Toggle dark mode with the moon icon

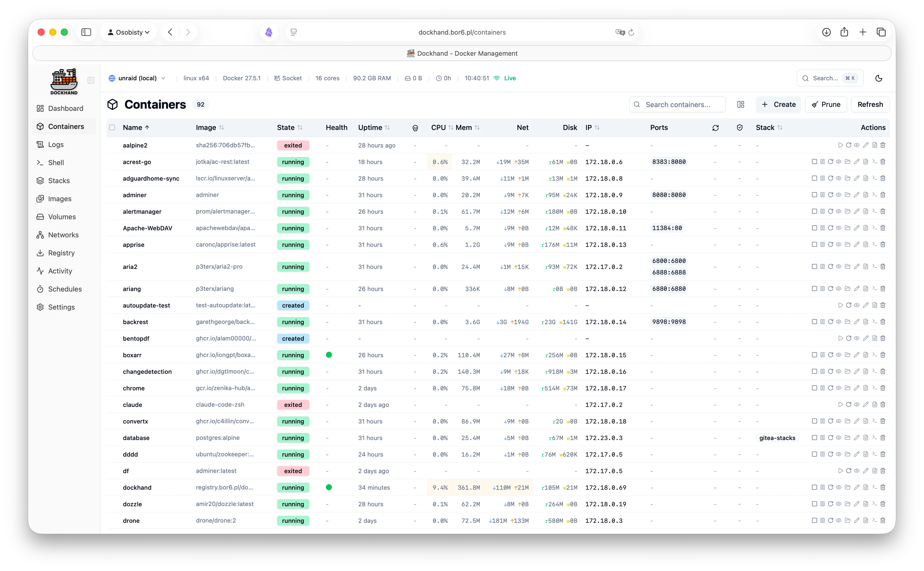coord(879,78)
